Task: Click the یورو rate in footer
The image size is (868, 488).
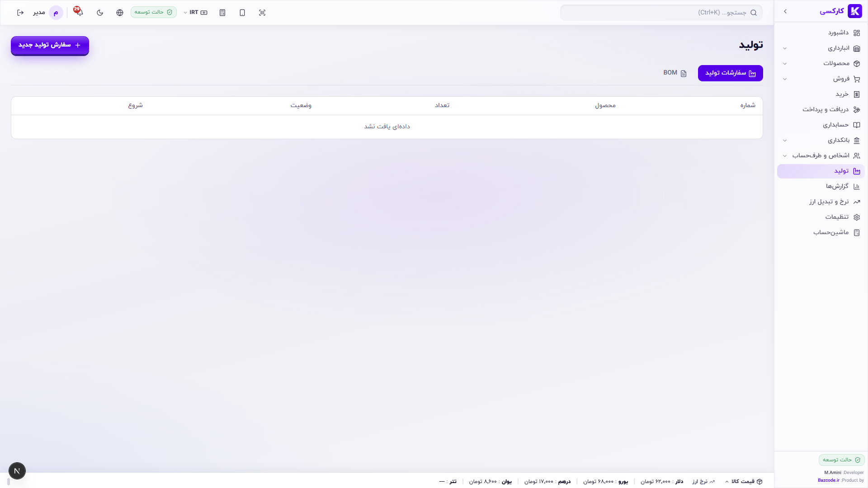Action: tap(606, 482)
